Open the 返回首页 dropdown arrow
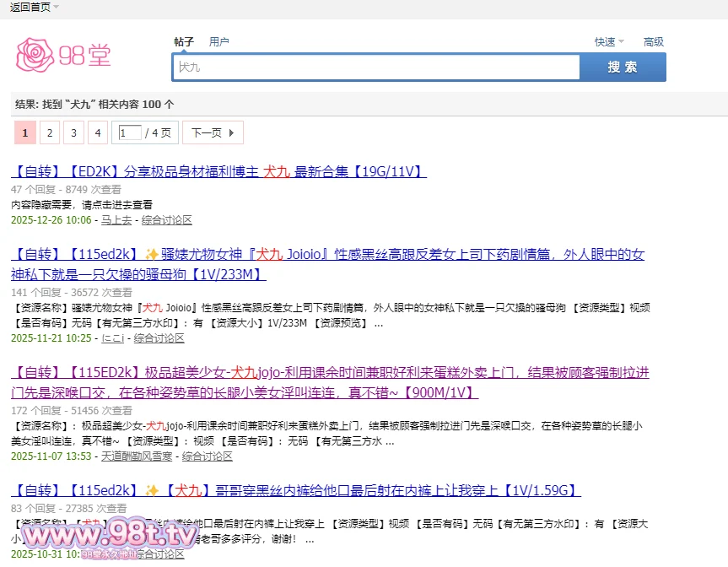Image resolution: width=728 pixels, height=567 pixels. (x=56, y=8)
